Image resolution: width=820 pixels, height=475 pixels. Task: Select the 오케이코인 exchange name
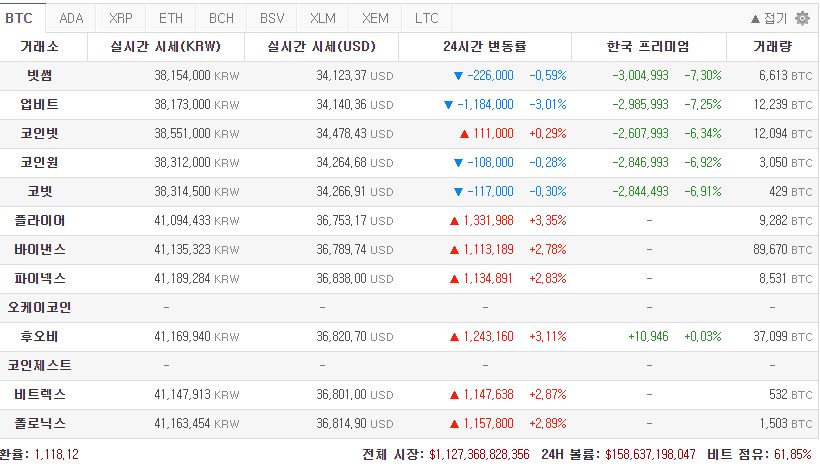40,308
